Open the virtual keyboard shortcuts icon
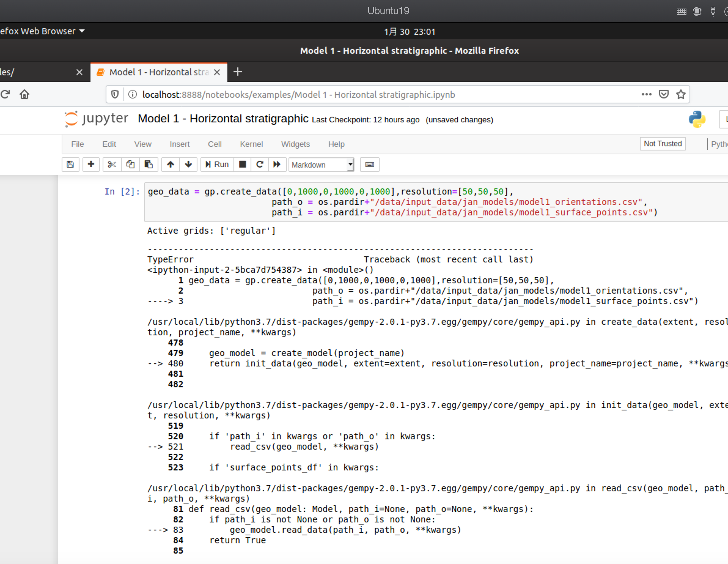The height and width of the screenshot is (564, 728). pos(369,165)
